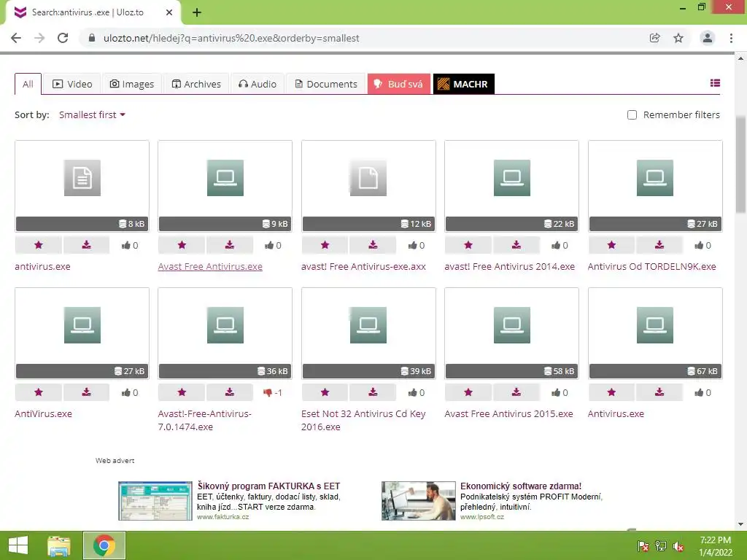Like Antivirus Od TORDELN9K.exe

click(x=703, y=245)
